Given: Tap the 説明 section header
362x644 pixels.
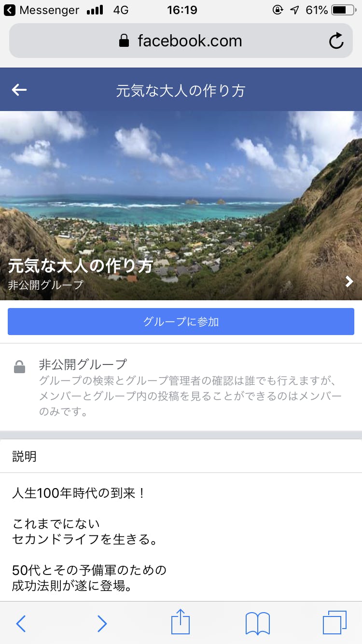Looking at the screenshot, I should 24,456.
